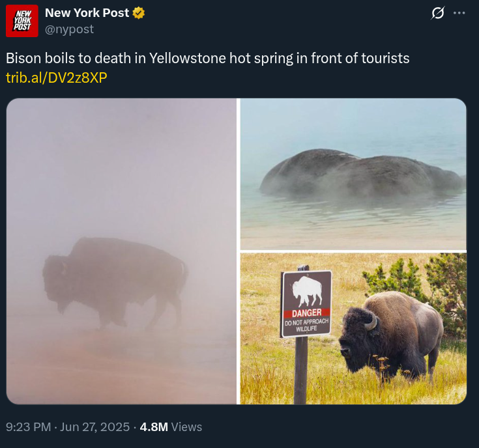This screenshot has height=448, width=479.
Task: Click the Jun 27, 2025 date
Action: 94,427
